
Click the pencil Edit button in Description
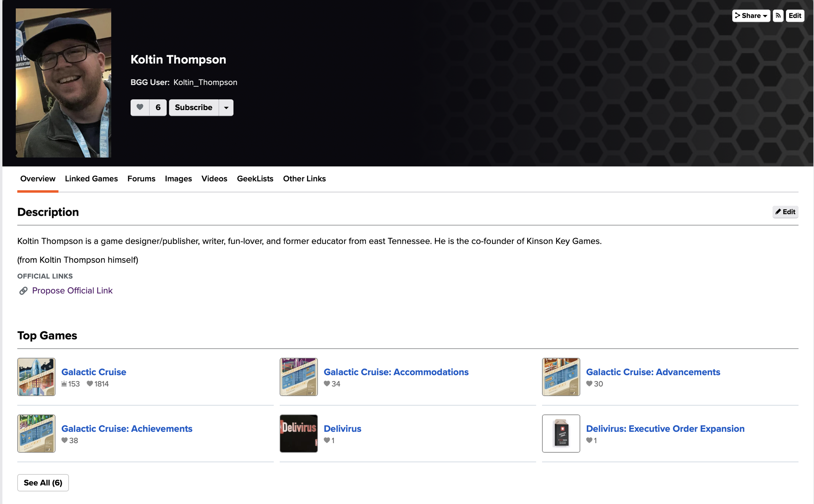click(785, 212)
